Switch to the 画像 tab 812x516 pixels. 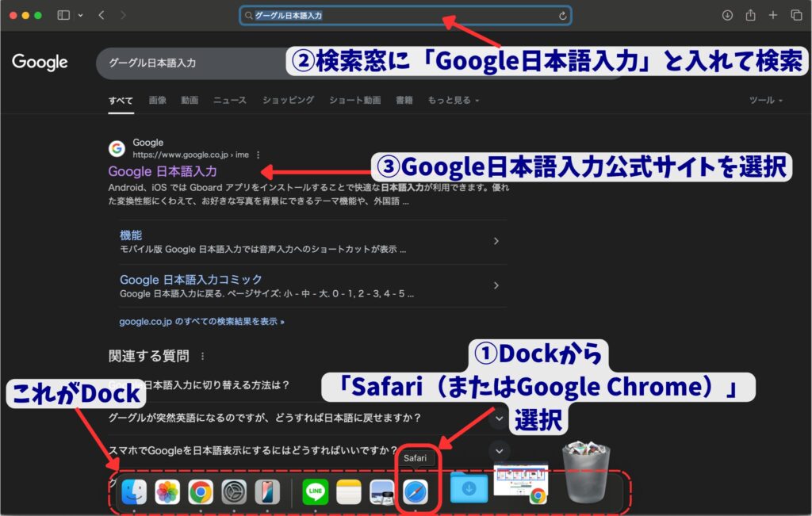click(158, 100)
